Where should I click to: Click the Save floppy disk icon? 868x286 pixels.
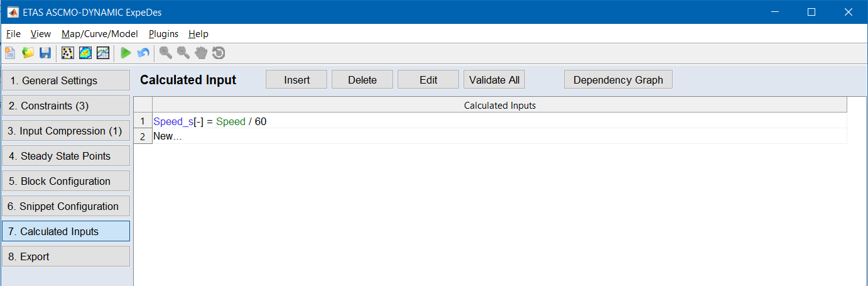tap(45, 53)
